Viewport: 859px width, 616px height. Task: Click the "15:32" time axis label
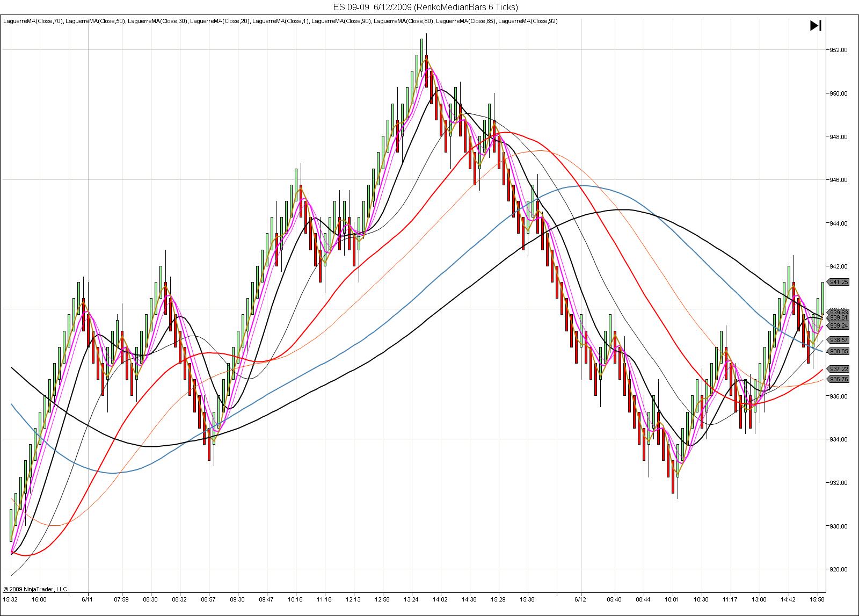tap(10, 599)
